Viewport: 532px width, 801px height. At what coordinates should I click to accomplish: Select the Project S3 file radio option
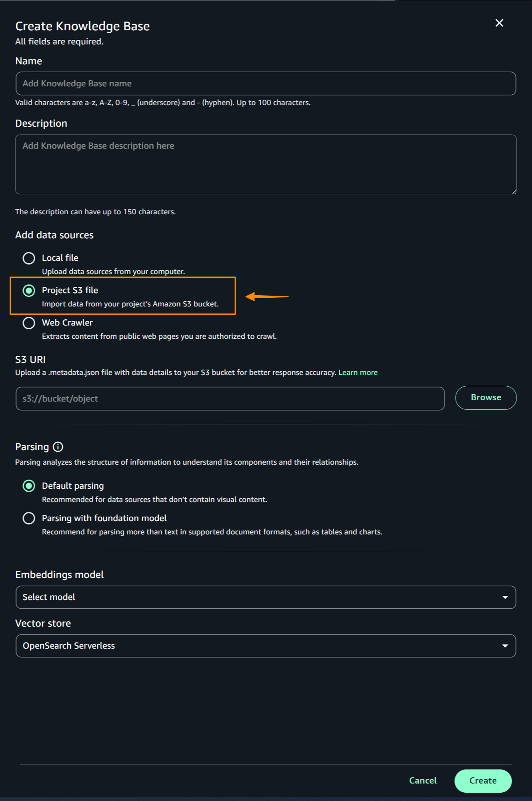[x=29, y=291]
